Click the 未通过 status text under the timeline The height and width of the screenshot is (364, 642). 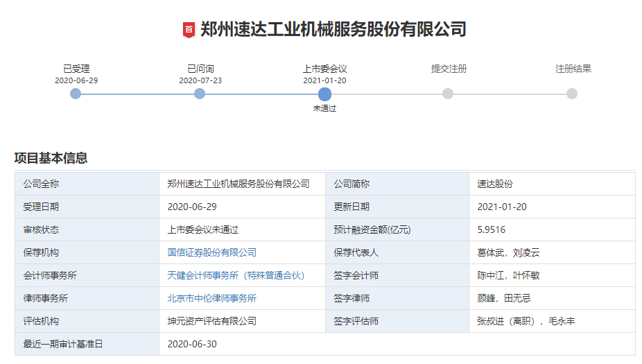click(324, 108)
